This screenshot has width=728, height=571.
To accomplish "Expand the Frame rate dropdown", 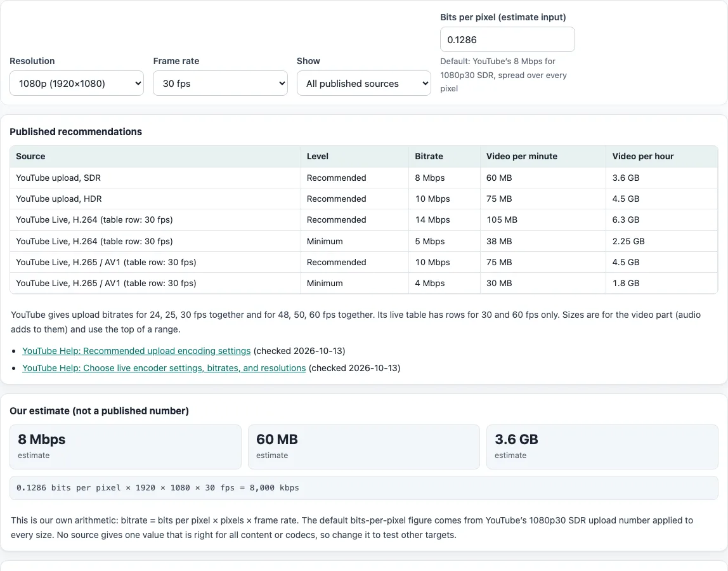I will [x=220, y=83].
